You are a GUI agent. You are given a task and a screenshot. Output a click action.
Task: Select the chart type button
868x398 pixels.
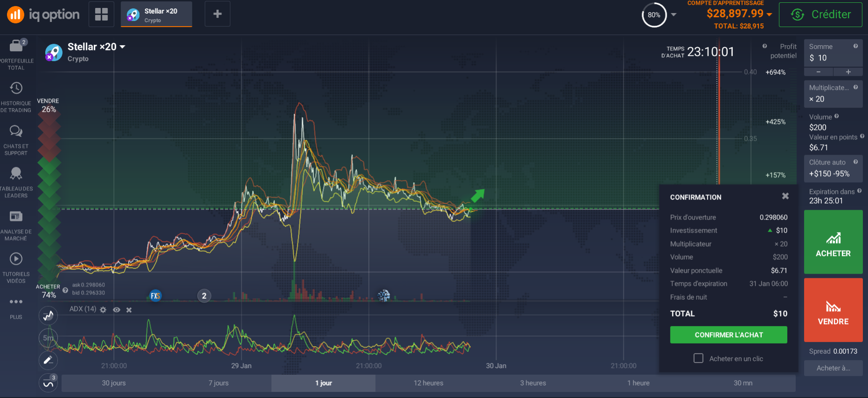(x=48, y=316)
